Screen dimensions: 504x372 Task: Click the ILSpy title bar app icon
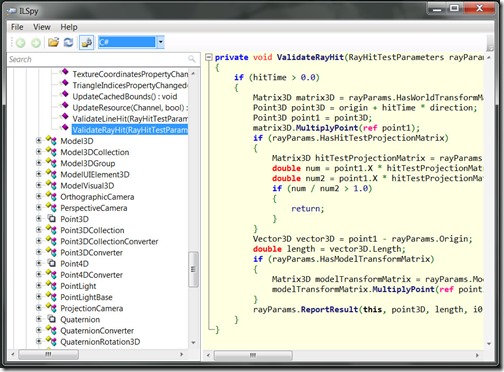(11, 11)
